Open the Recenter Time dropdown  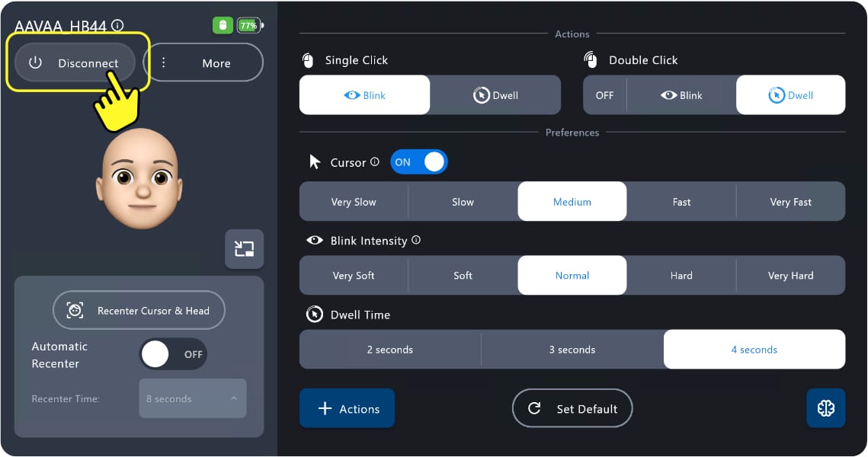pyautogui.click(x=193, y=398)
